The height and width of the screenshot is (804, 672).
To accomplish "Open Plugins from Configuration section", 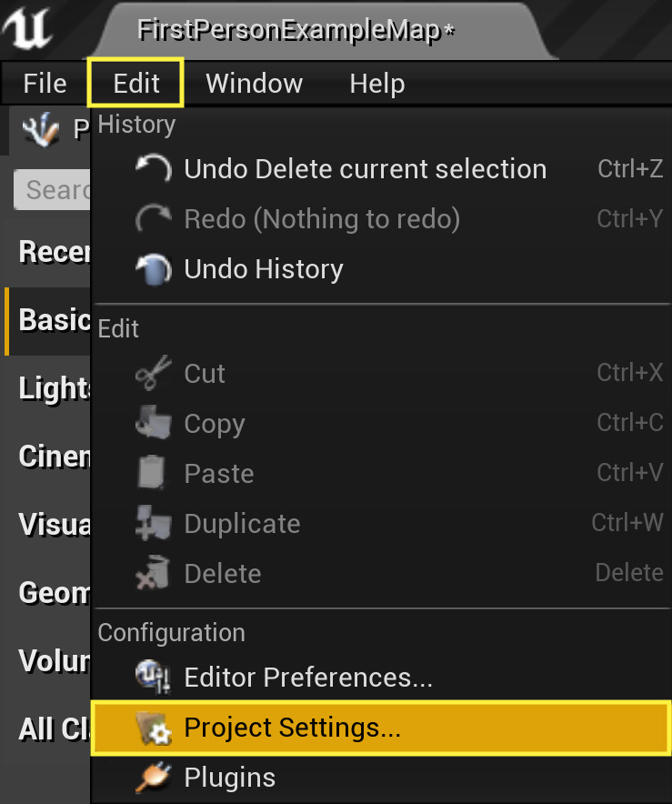I will coord(229,778).
